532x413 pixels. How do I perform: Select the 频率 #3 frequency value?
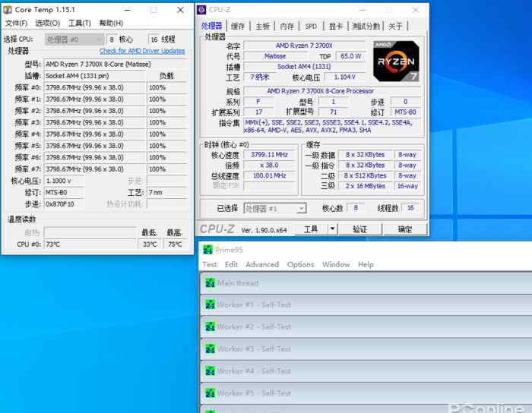(x=95, y=122)
